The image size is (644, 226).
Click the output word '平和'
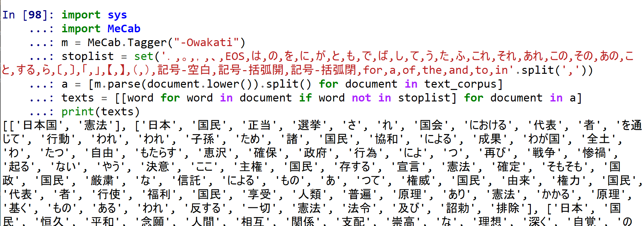pos(102,222)
